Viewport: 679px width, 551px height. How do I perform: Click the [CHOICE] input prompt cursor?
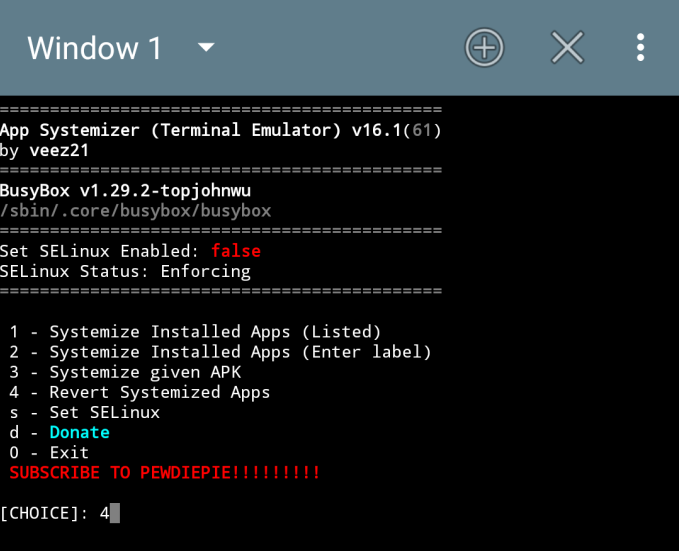click(x=115, y=513)
